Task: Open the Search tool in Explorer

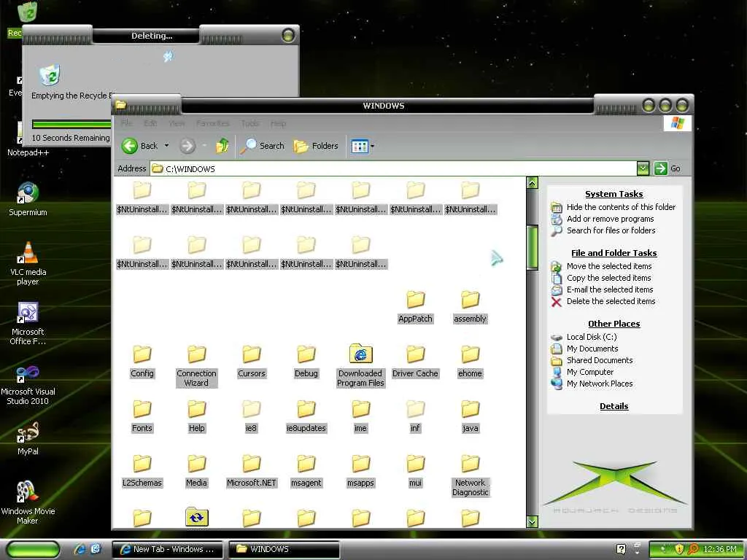Action: [262, 146]
